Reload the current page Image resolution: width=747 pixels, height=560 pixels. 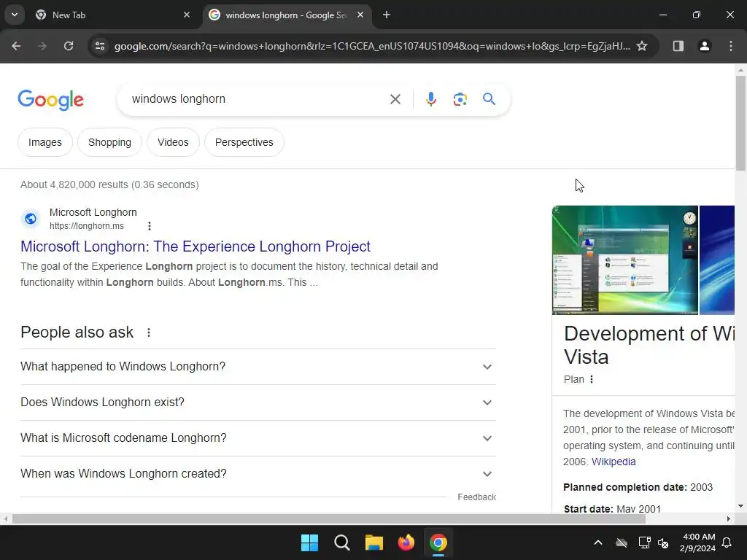69,46
